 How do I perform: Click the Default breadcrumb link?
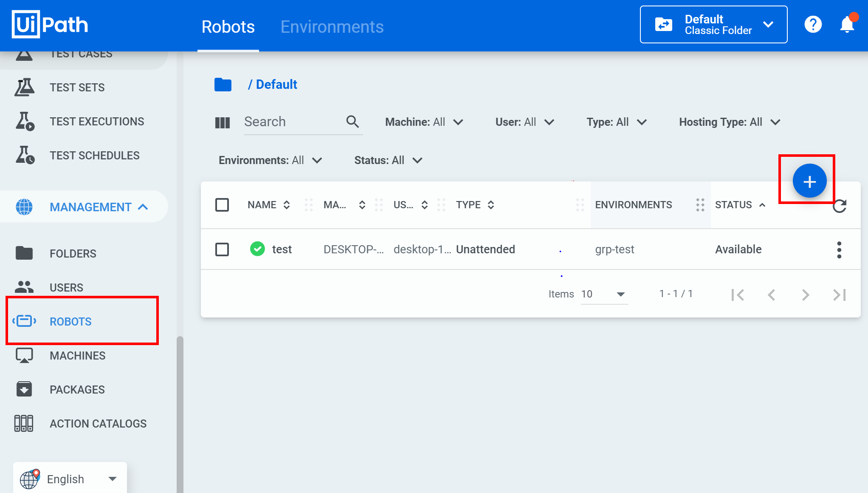point(276,85)
